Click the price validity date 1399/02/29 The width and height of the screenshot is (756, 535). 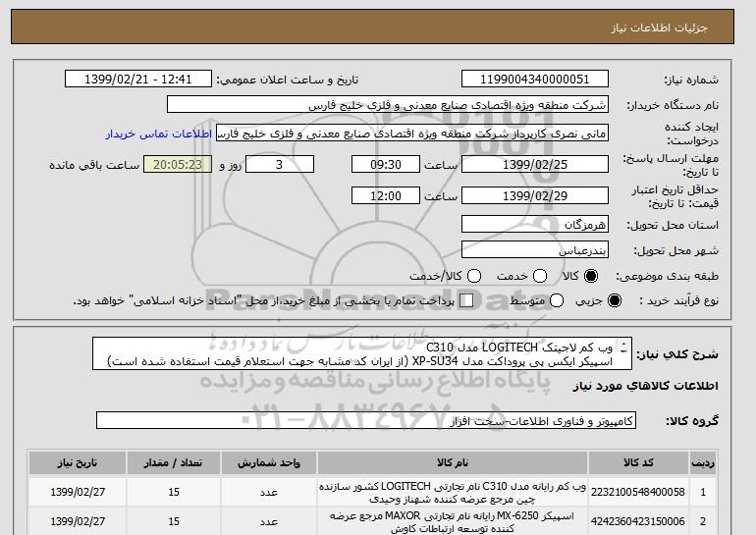[x=535, y=195]
